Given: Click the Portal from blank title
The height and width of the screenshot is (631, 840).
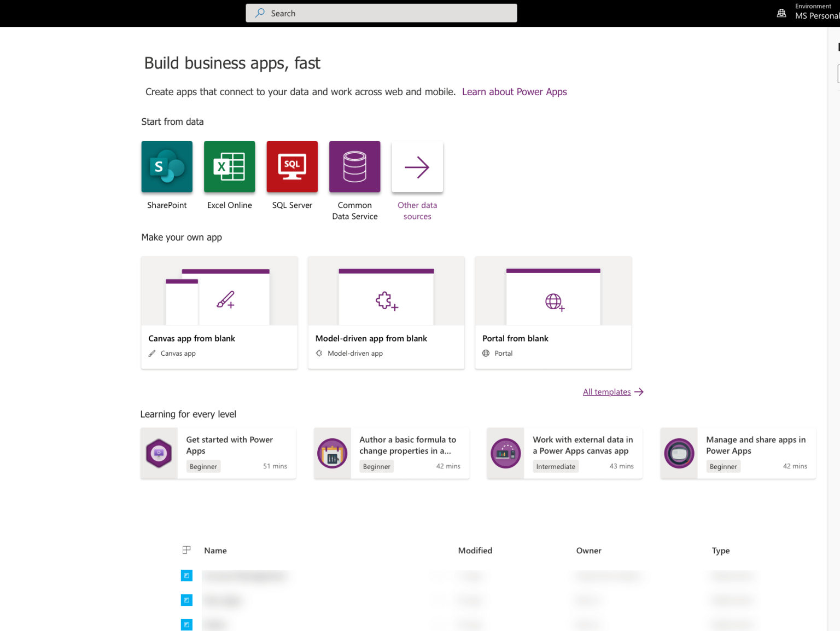Looking at the screenshot, I should 515,338.
